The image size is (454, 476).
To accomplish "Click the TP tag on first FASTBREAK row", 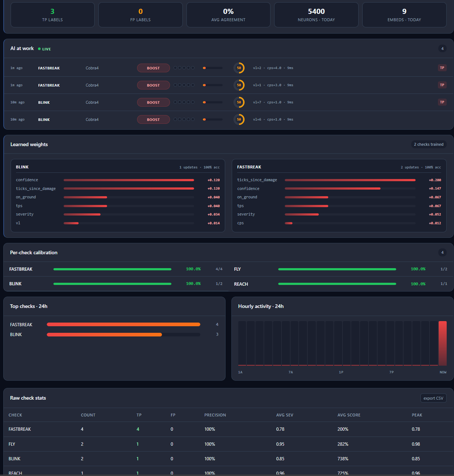I will click(x=442, y=68).
